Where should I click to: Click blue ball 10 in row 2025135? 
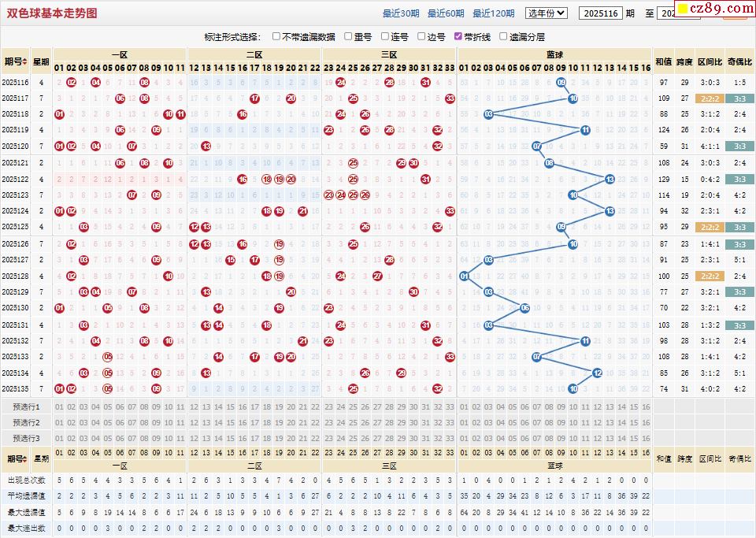[x=573, y=388]
